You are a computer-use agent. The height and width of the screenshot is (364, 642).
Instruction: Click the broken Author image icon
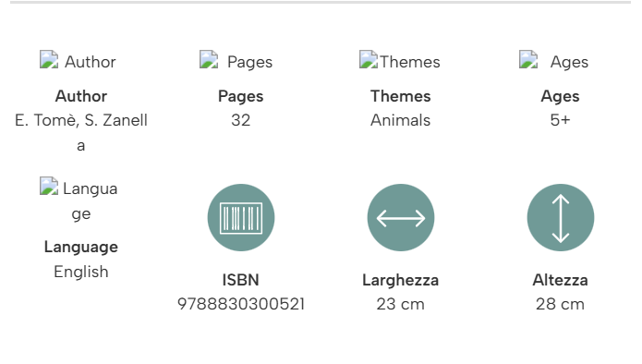[x=49, y=59]
